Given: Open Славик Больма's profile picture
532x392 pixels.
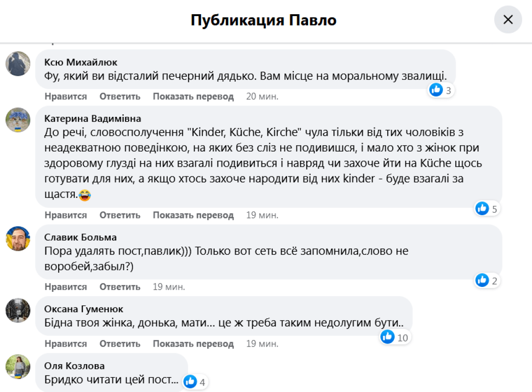Looking at the screenshot, I should pyautogui.click(x=18, y=239).
